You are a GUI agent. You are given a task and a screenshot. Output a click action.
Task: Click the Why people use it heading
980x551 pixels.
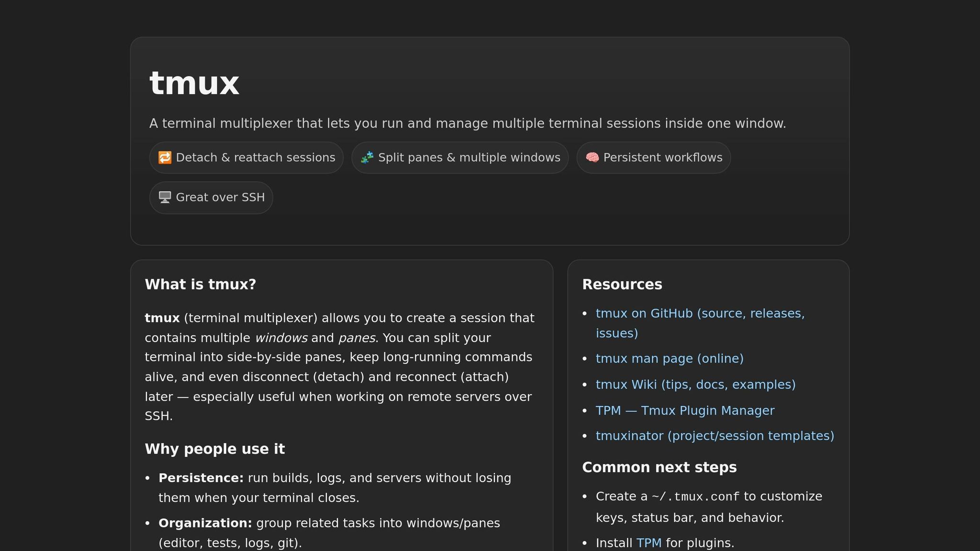[x=214, y=449]
